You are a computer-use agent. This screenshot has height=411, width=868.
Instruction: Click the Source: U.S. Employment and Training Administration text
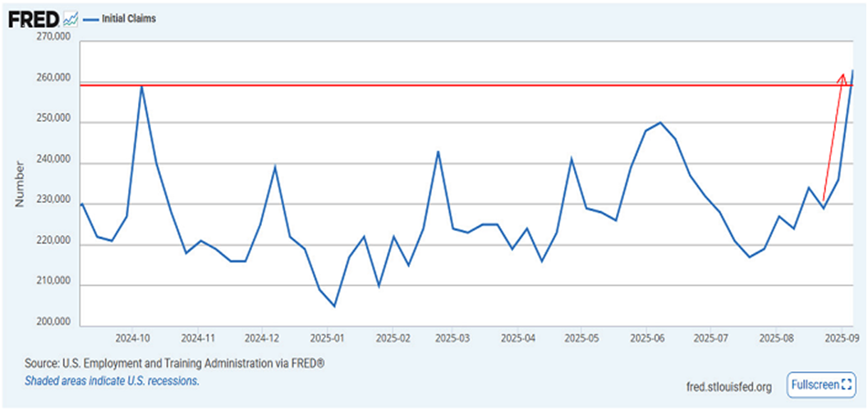pos(174,364)
